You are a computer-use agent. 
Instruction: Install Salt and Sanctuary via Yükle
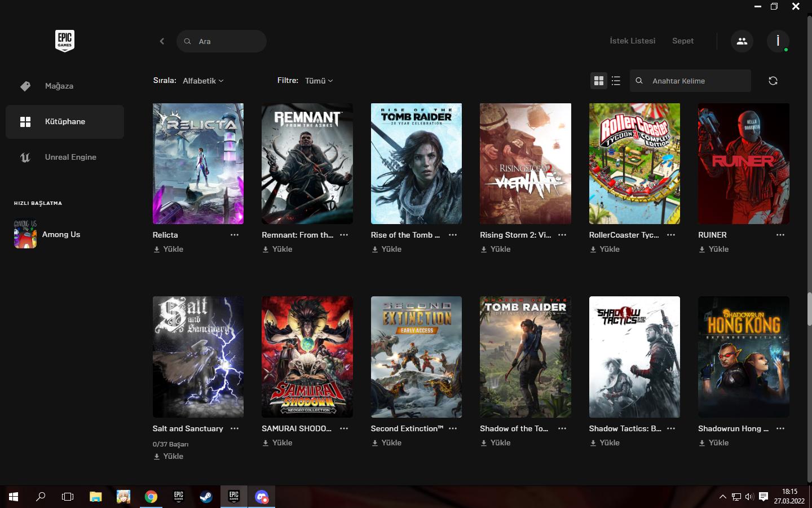[x=168, y=456]
